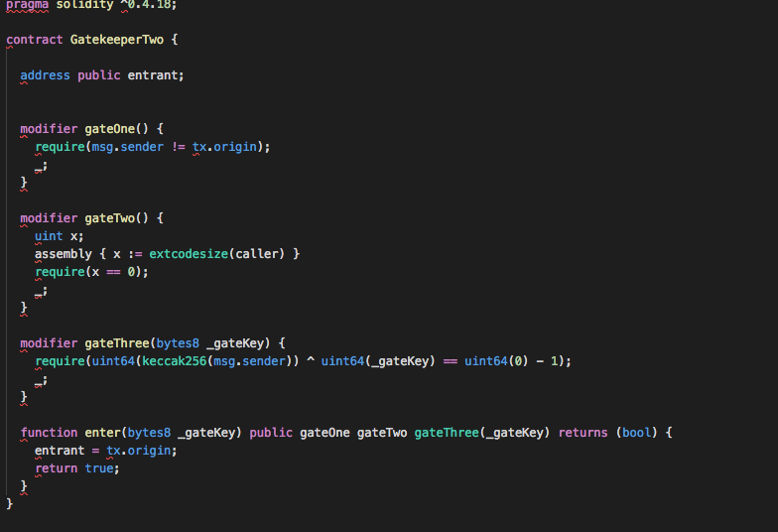Click the function name 'enter'

click(102, 433)
